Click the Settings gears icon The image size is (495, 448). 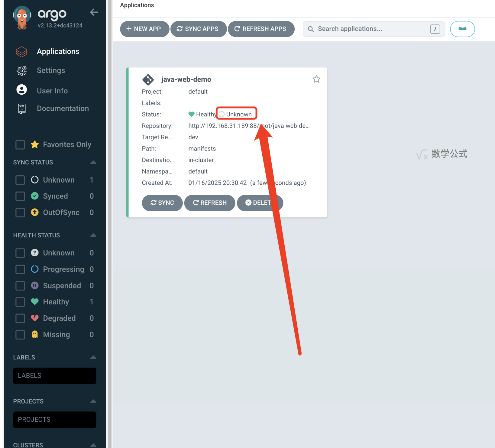21,71
